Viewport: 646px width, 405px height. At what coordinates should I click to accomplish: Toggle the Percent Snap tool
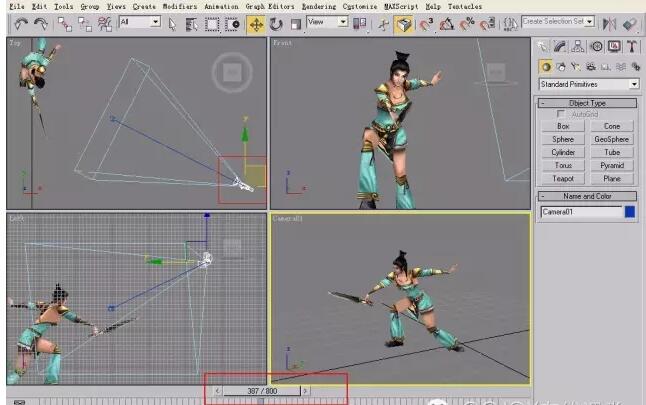467,24
